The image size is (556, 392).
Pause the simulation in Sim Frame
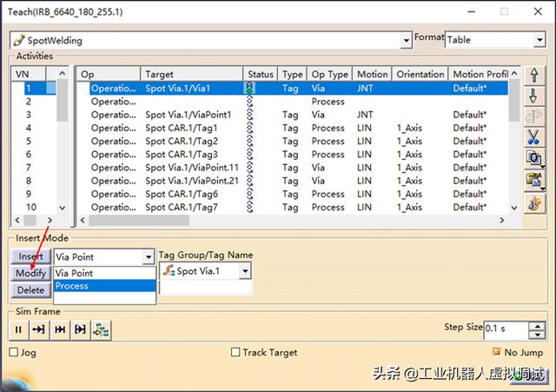(x=18, y=330)
